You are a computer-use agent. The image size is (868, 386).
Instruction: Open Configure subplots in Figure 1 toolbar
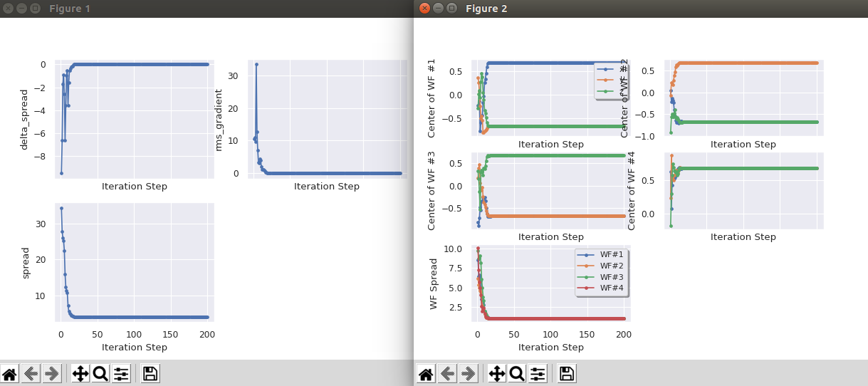point(121,373)
